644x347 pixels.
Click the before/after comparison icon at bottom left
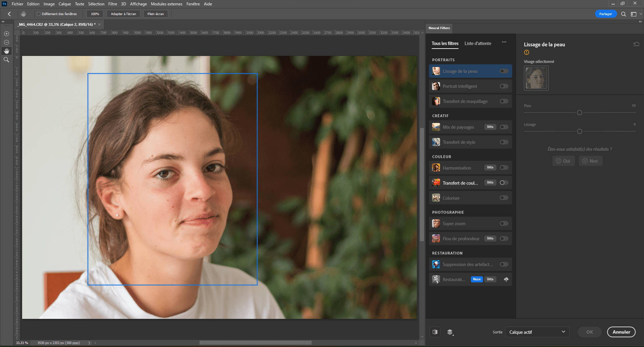[435, 332]
